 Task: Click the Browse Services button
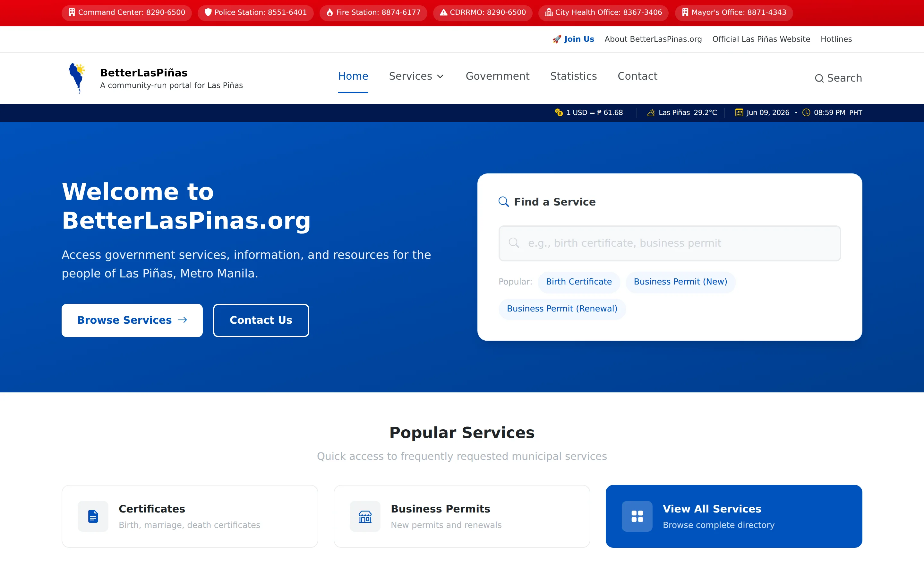[132, 320]
